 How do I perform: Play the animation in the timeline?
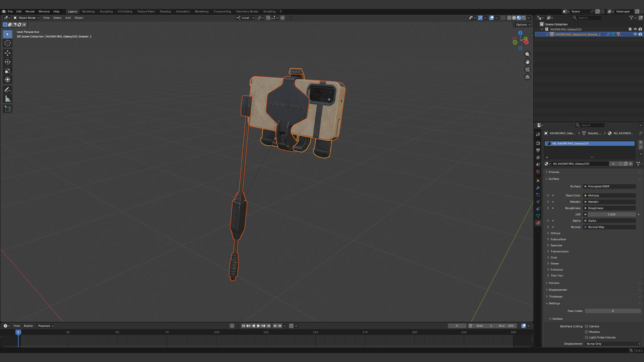258,326
